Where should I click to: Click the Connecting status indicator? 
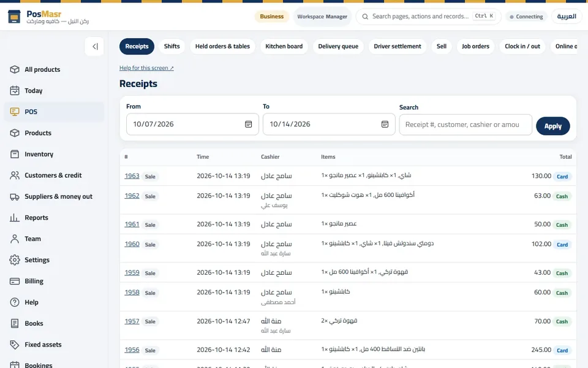tap(527, 17)
